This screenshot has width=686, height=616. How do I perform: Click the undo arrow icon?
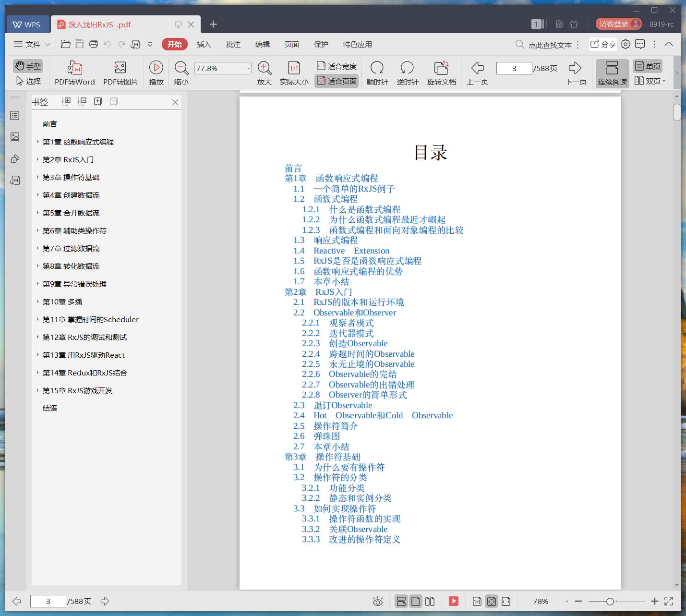pyautogui.click(x=108, y=44)
